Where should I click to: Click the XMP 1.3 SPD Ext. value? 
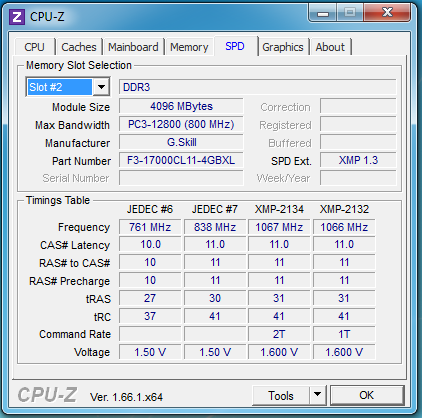358,160
